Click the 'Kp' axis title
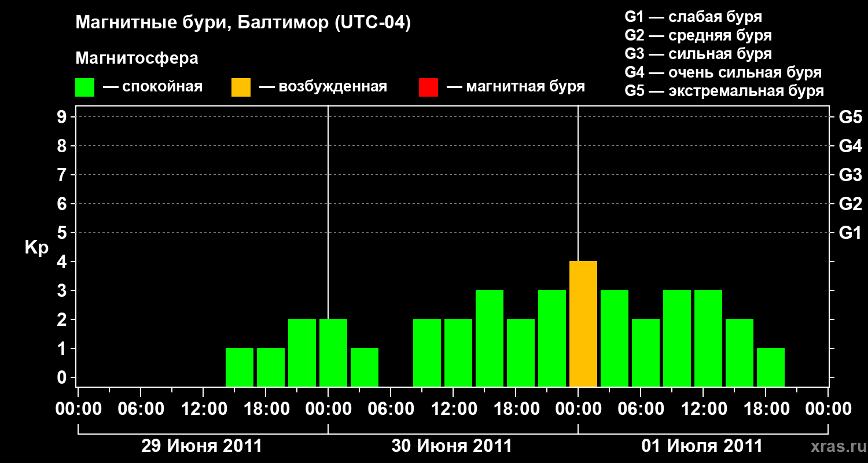 click(36, 248)
